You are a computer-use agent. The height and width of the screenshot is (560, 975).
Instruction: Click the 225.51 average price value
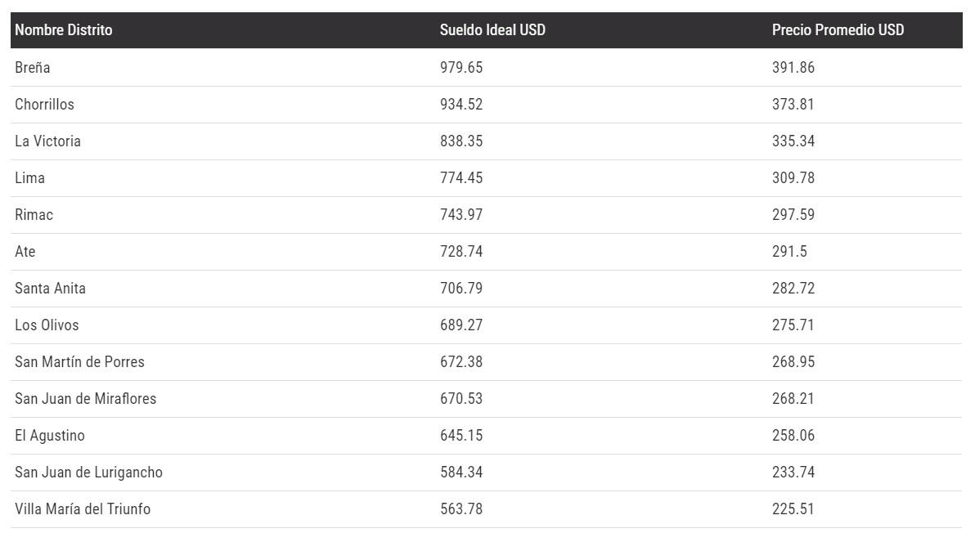pyautogui.click(x=793, y=509)
